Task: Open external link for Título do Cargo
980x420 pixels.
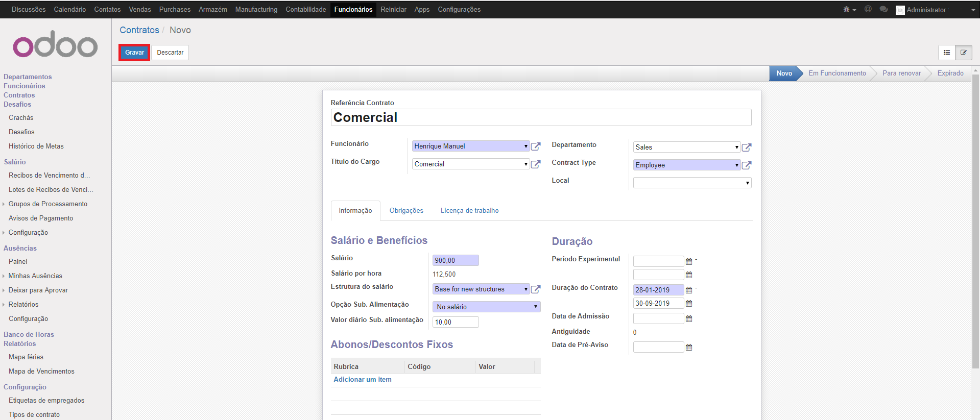Action: point(535,164)
